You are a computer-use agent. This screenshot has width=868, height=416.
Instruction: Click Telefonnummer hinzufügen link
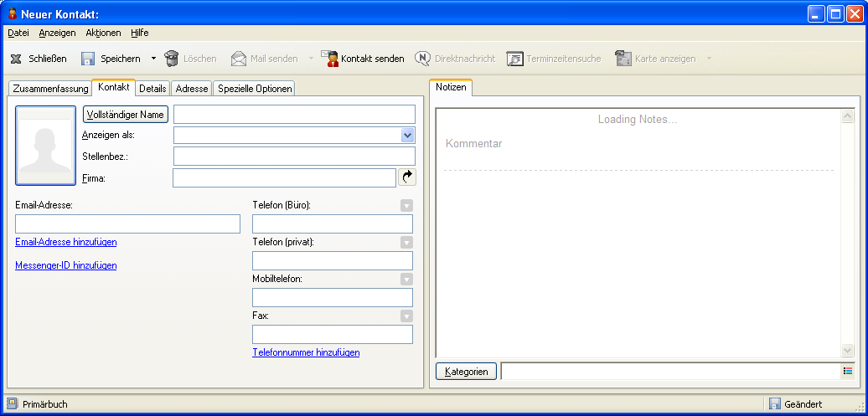tap(306, 352)
